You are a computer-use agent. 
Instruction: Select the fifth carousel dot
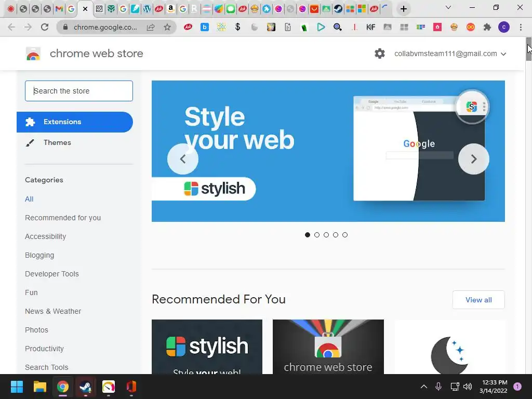pyautogui.click(x=345, y=235)
